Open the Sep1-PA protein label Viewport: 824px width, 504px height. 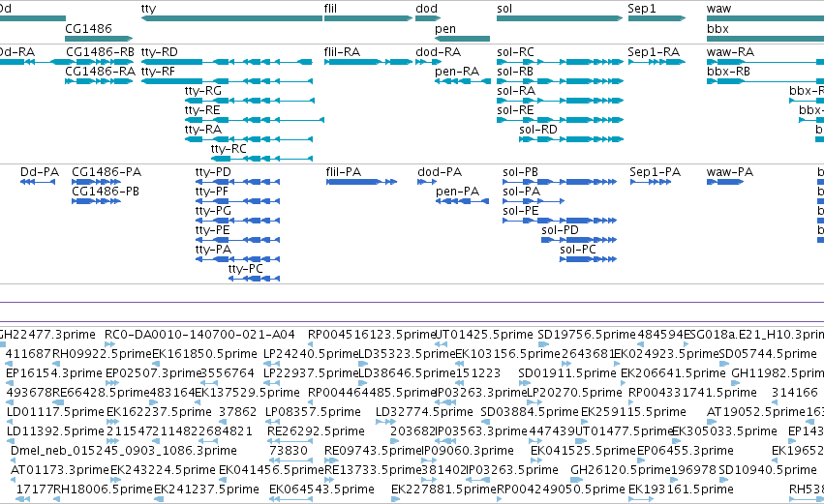[x=656, y=172]
